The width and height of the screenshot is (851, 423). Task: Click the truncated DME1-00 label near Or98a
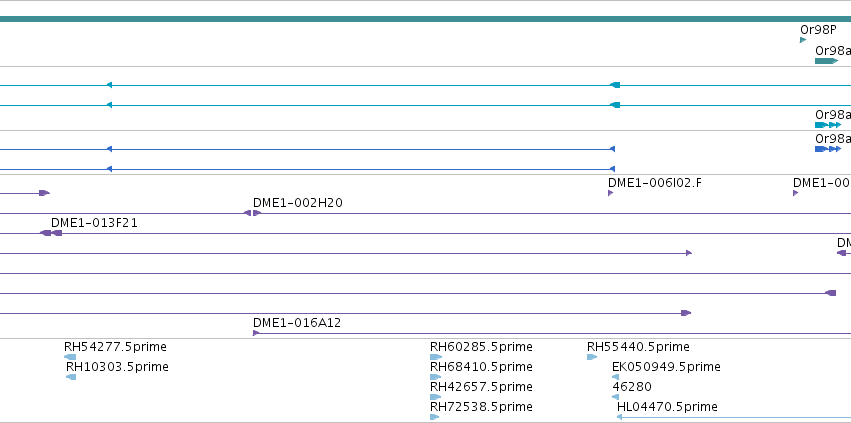pos(822,182)
